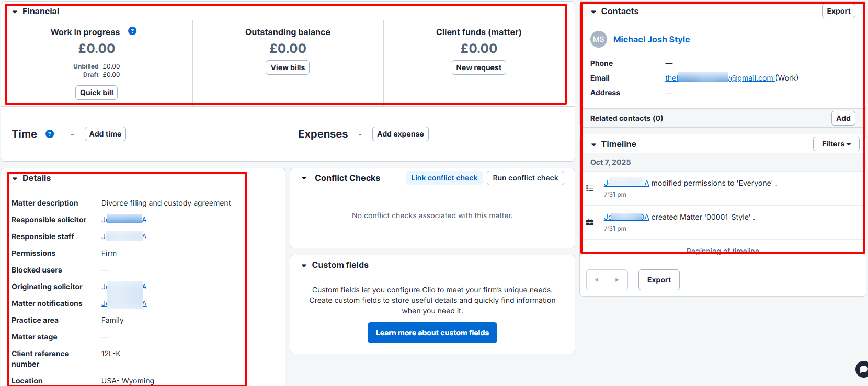This screenshot has width=868, height=386.
Task: Go to previous timeline page arrow
Action: tap(597, 280)
